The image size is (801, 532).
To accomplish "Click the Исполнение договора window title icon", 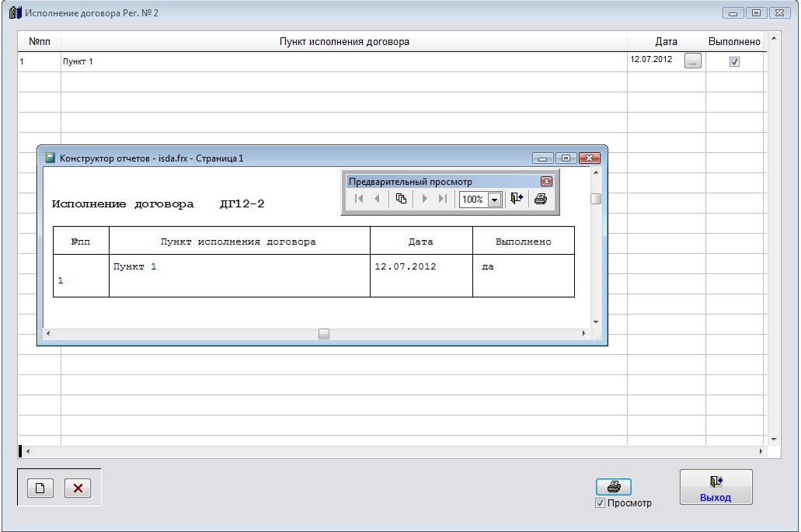I will pyautogui.click(x=16, y=12).
